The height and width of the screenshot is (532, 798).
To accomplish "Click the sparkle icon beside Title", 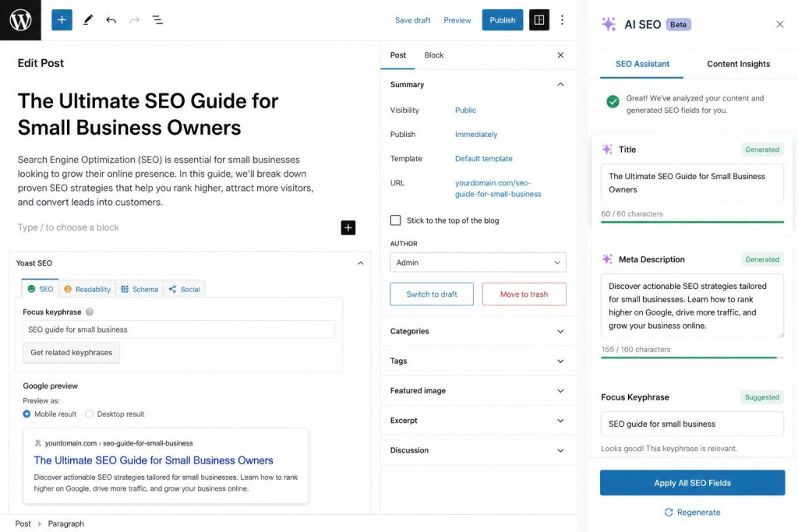I will coord(607,149).
